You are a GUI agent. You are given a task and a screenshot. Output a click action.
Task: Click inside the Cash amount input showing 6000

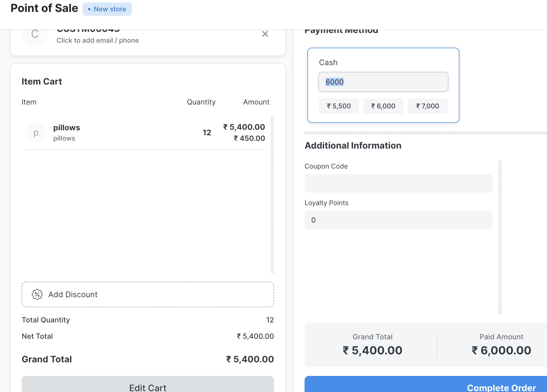[x=383, y=82]
